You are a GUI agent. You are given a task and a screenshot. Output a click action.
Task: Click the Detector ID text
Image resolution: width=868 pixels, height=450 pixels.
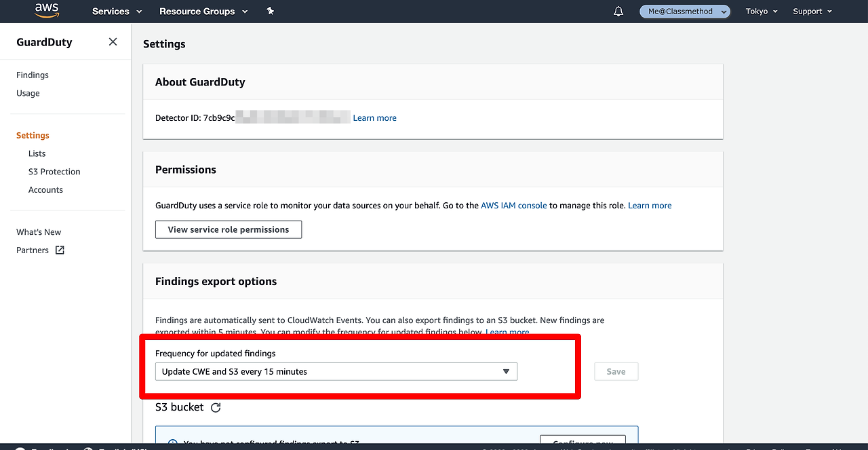(x=195, y=118)
